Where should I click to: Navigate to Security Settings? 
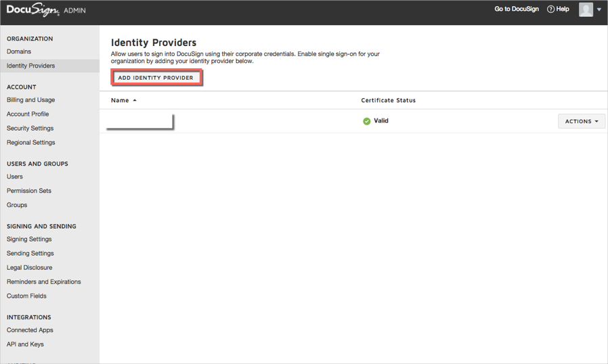coord(30,128)
